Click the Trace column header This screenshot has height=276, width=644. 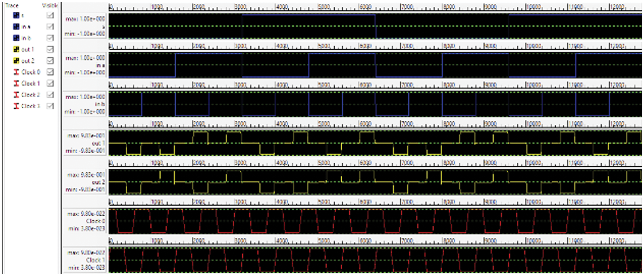coord(12,5)
